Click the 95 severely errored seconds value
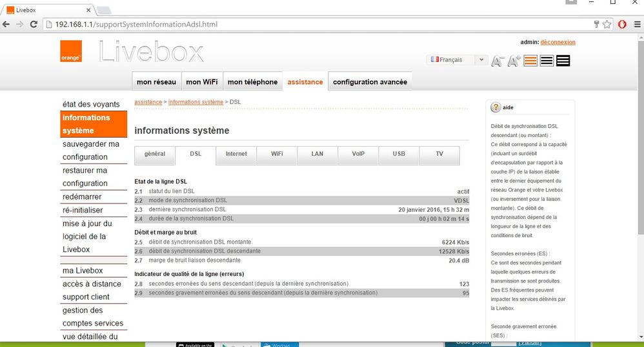644x347 pixels. point(466,293)
